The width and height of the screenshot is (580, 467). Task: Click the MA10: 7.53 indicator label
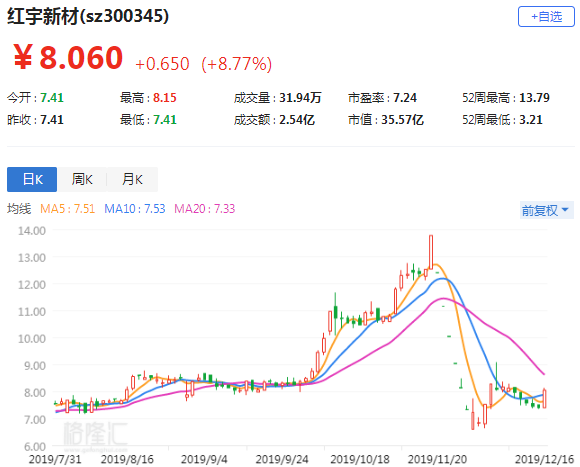click(135, 209)
